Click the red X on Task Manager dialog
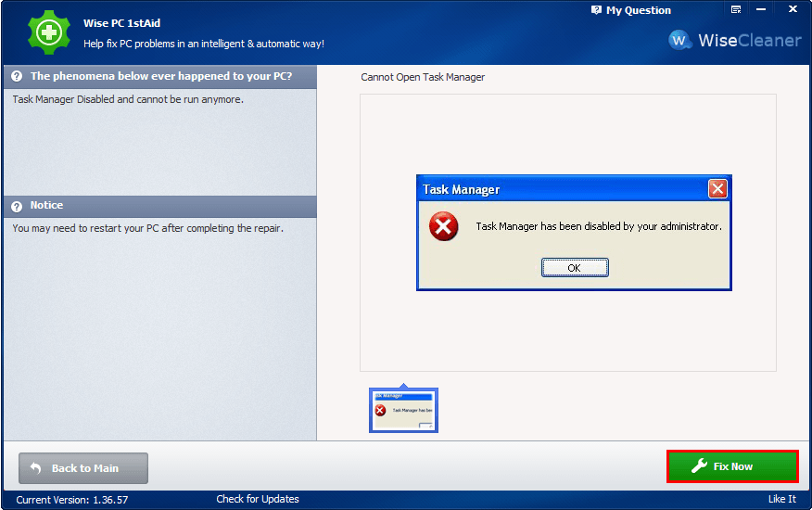 [x=717, y=189]
